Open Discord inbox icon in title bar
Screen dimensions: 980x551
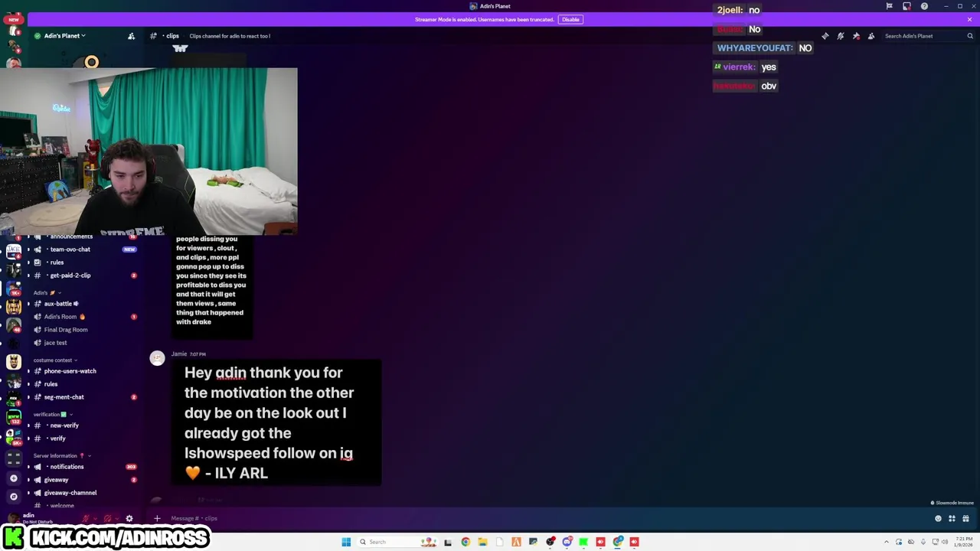(x=906, y=6)
